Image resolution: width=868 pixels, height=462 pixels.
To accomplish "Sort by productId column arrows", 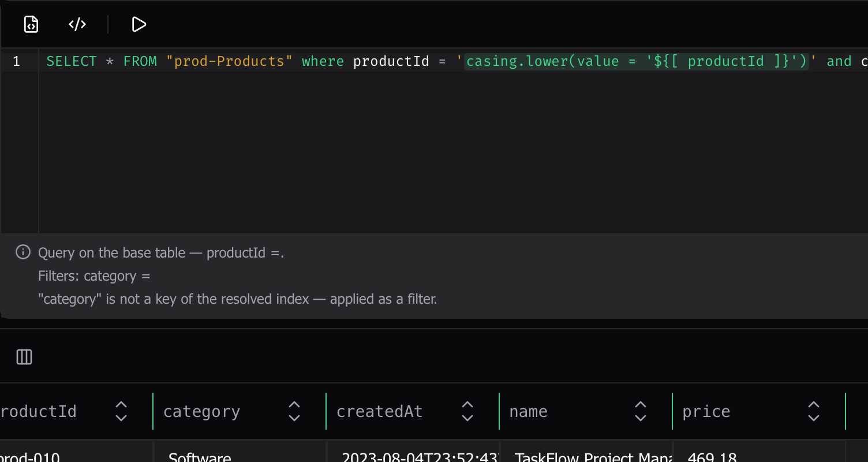I will 121,411.
